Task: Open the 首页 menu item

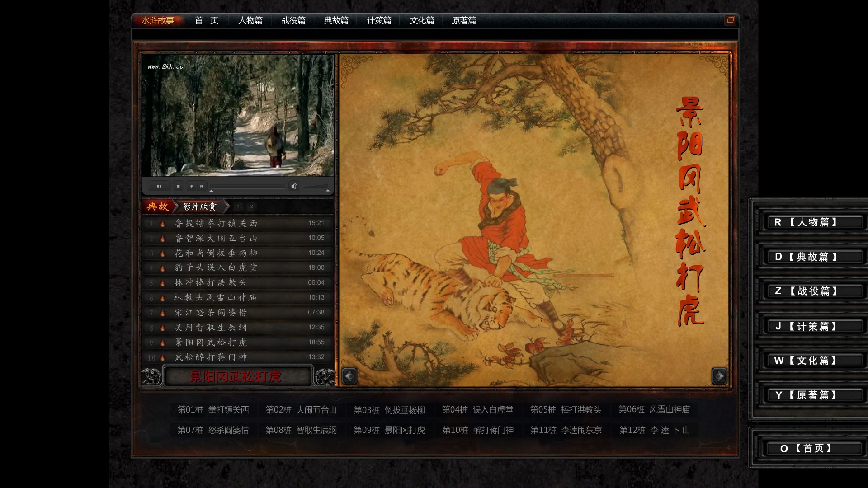Action: [x=207, y=20]
